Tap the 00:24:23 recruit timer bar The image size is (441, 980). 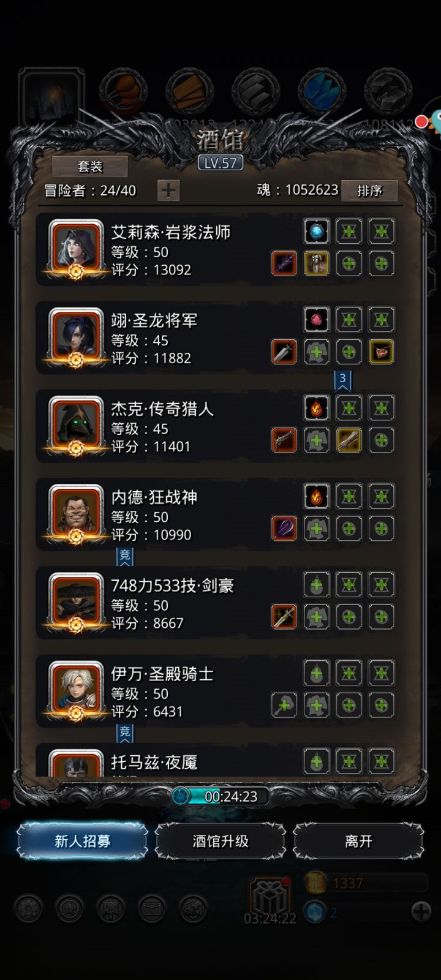(x=221, y=796)
